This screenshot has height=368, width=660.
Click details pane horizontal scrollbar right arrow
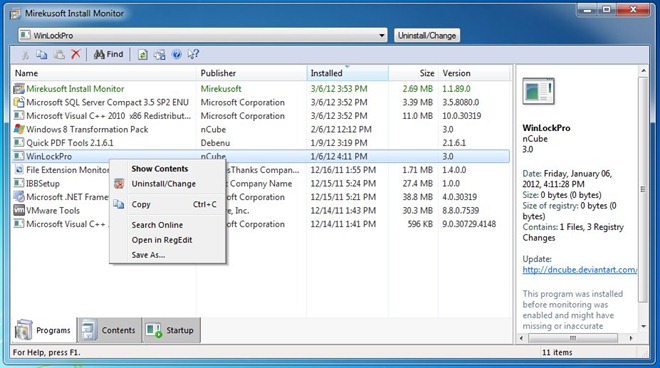631,338
